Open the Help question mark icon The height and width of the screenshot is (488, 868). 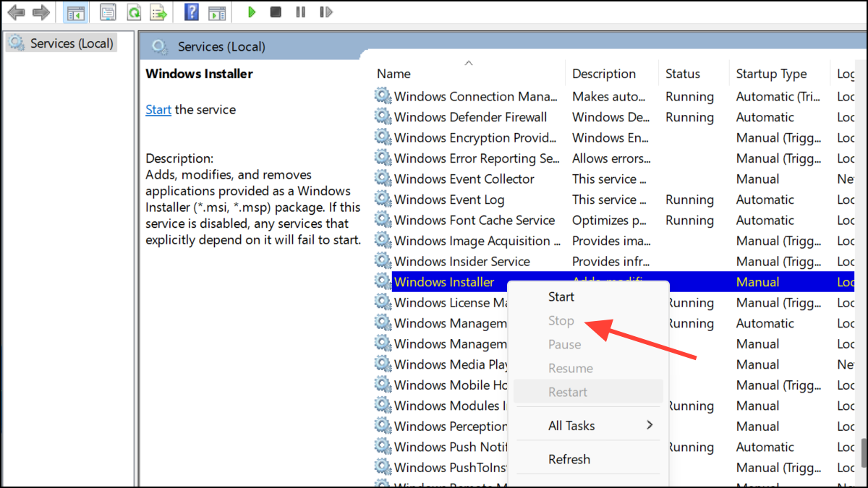[x=192, y=12]
